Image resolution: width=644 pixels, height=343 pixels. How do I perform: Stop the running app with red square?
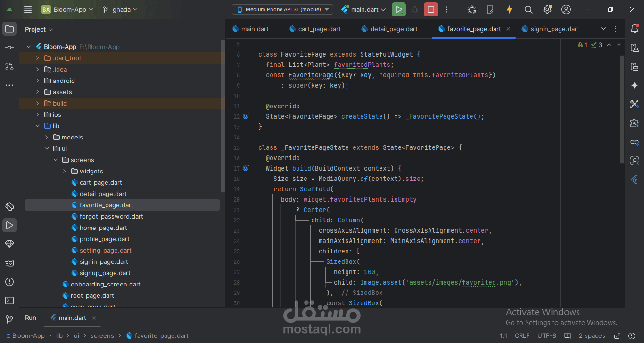coord(430,9)
